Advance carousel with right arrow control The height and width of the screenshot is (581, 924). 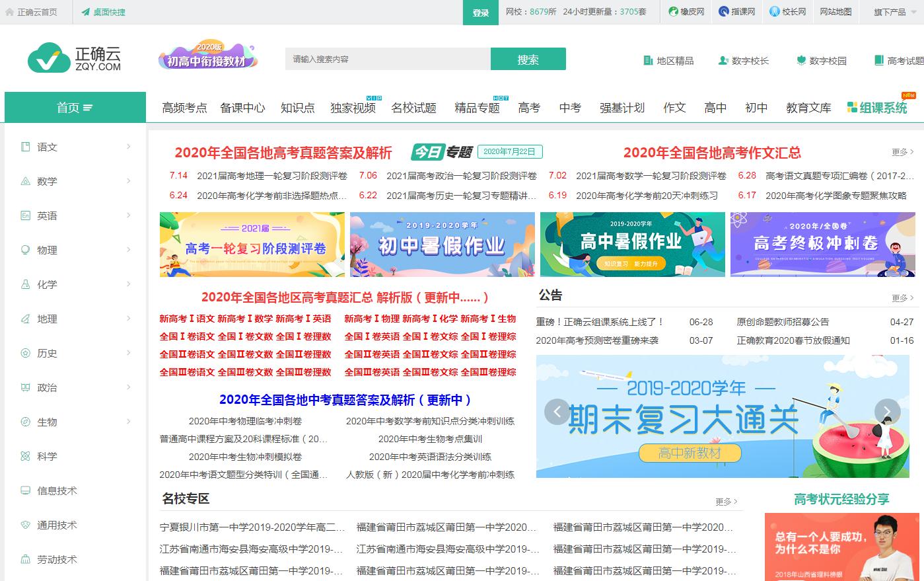[x=888, y=411]
